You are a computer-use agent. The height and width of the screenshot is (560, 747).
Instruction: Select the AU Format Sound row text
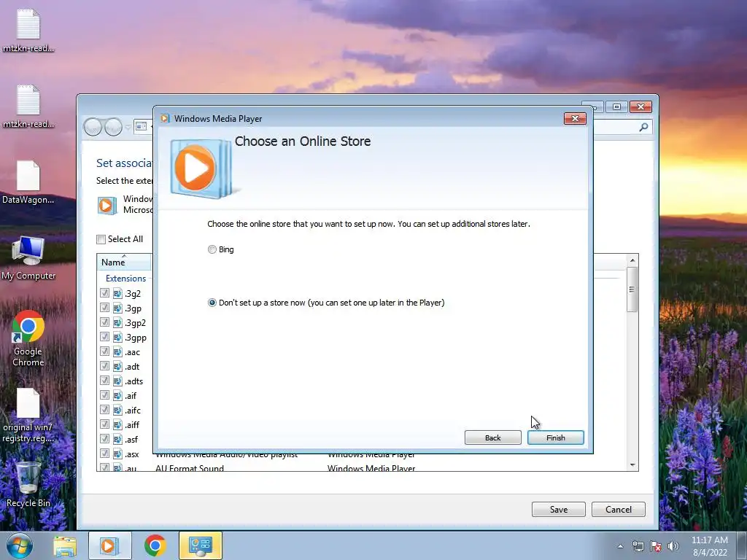coord(190,468)
